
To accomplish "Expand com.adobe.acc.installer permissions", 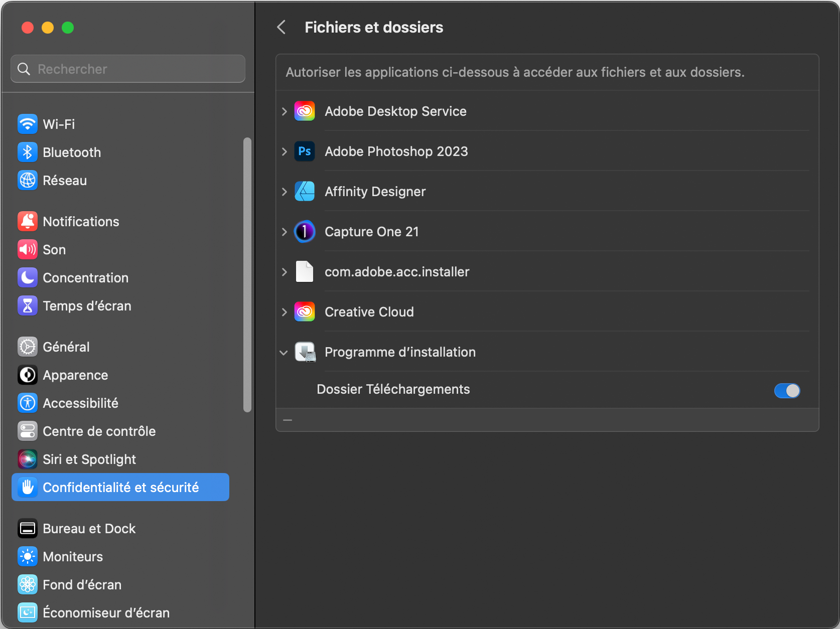I will [x=284, y=271].
